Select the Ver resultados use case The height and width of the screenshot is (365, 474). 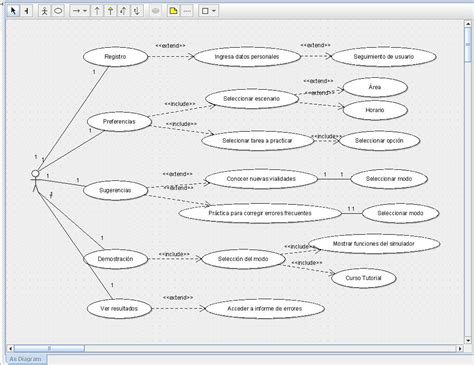pos(119,309)
